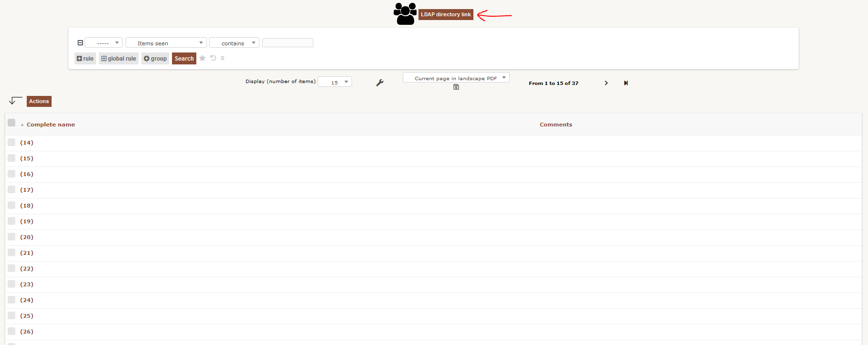This screenshot has width=868, height=345.
Task: Click the Actions button
Action: [x=39, y=101]
